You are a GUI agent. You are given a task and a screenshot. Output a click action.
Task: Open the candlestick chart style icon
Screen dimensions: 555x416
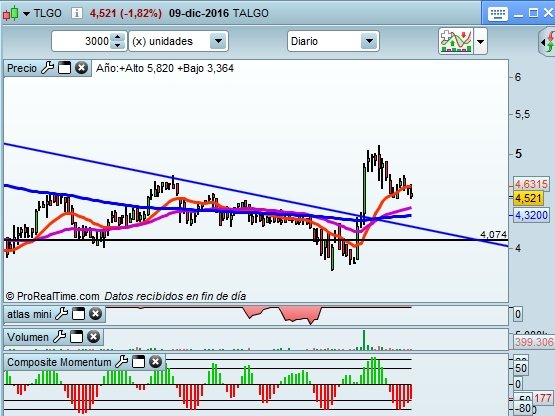click(11, 13)
